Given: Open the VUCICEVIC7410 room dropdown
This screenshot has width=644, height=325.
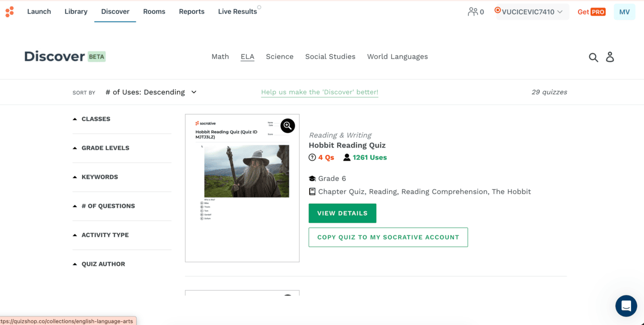Looking at the screenshot, I should (531, 12).
